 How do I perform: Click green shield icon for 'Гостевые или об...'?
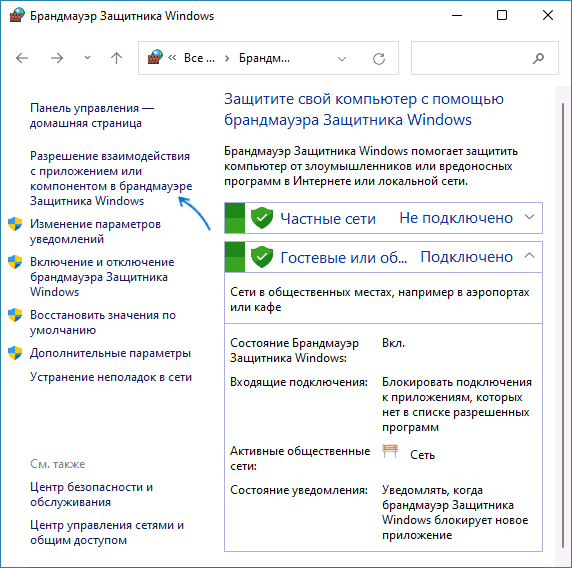pos(262,257)
